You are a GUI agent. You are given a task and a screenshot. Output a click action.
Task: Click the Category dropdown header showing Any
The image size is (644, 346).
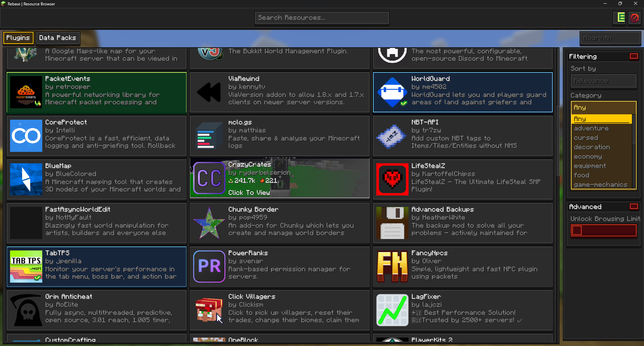(603, 108)
